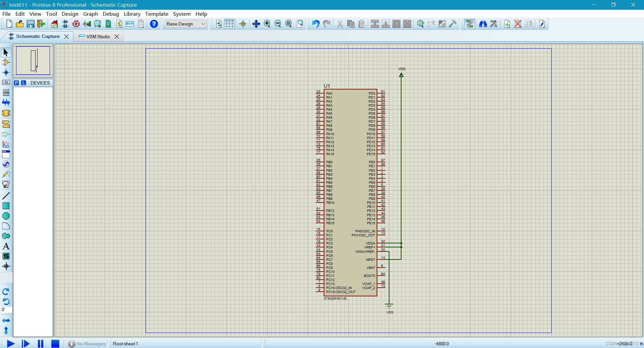This screenshot has height=348, width=644.
Task: Pause the running simulation
Action: 41,344
